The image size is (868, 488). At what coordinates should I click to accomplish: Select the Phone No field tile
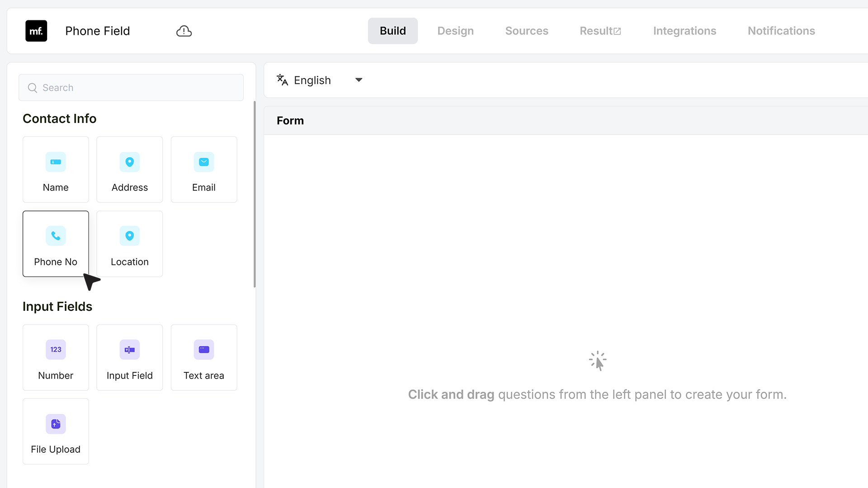pyautogui.click(x=56, y=244)
